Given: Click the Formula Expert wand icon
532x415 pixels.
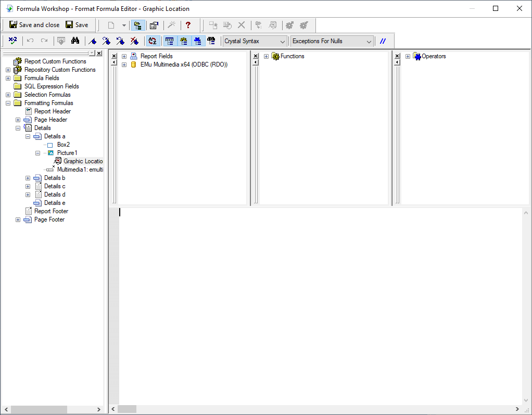Looking at the screenshot, I should point(171,25).
